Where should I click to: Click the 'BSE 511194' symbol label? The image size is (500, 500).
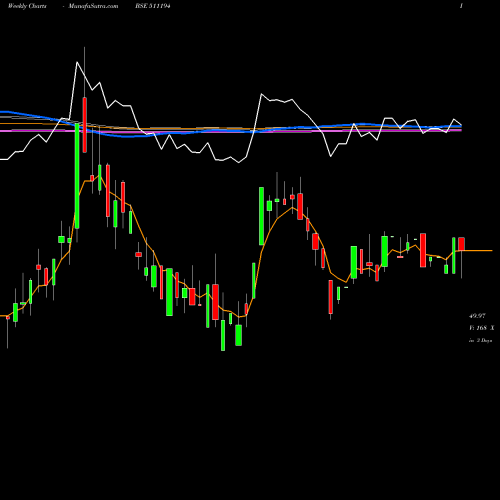[x=153, y=6]
